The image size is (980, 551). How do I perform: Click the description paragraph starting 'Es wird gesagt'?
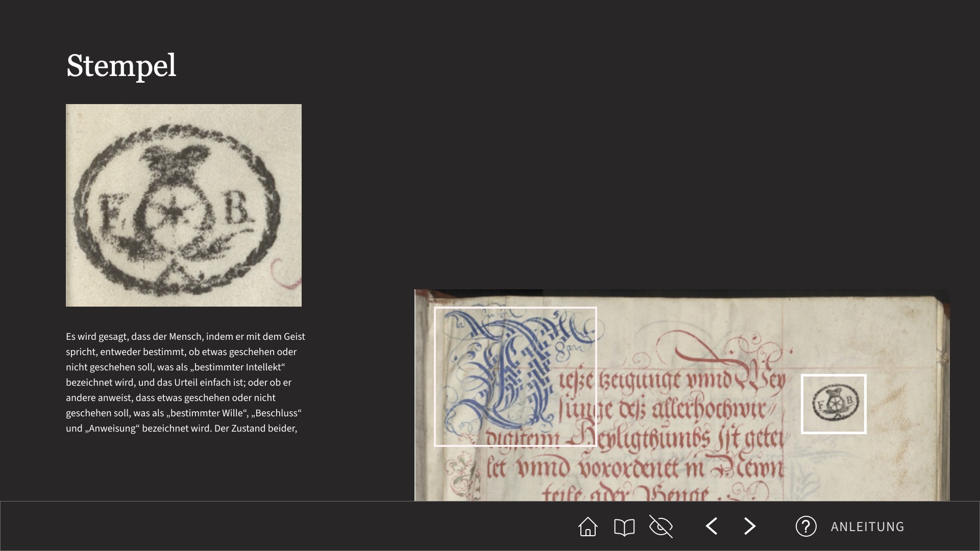pos(186,383)
